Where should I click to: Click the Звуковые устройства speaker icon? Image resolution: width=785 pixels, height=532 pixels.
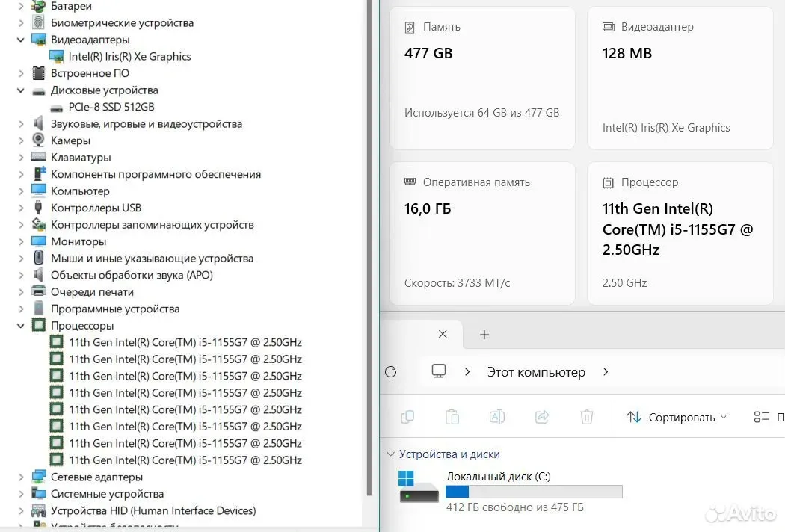39,123
